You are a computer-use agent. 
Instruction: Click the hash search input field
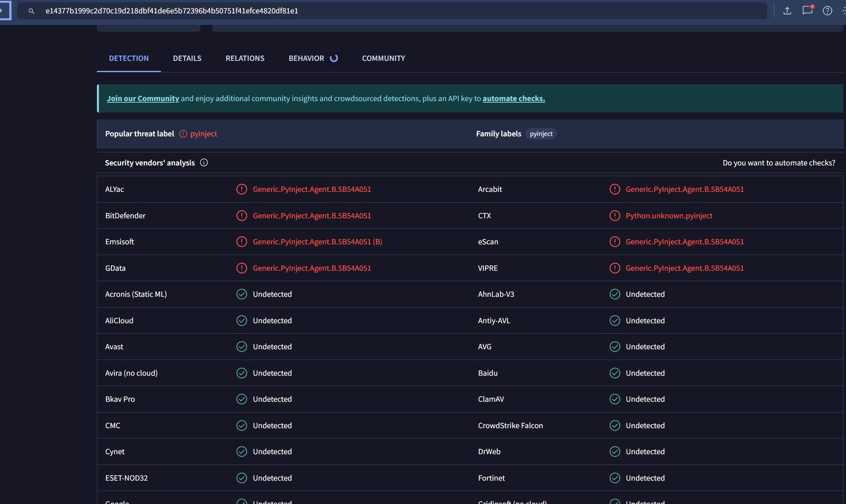383,11
